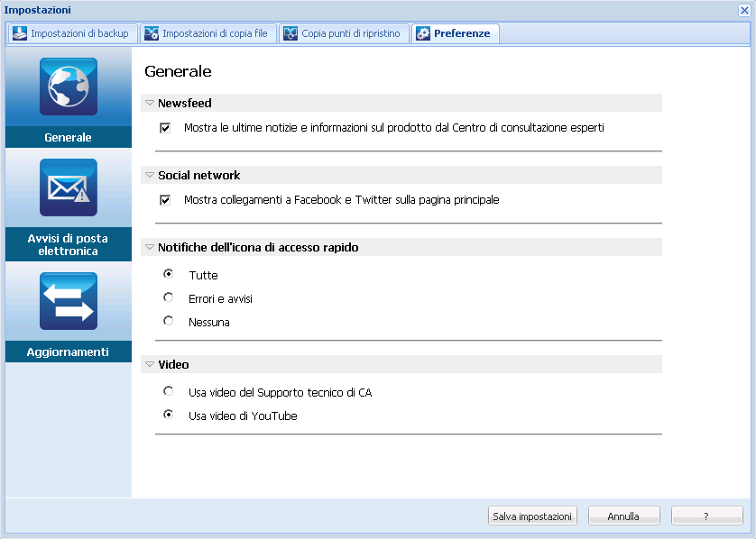Choose Usa video del Supporto tecnico di CA
The image size is (756, 539).
[x=169, y=390]
